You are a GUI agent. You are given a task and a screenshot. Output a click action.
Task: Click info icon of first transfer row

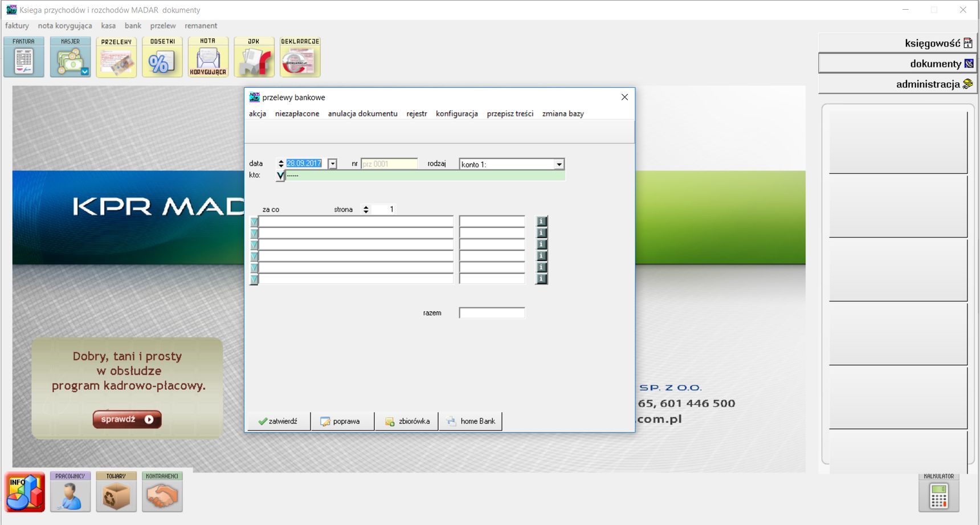(x=542, y=221)
